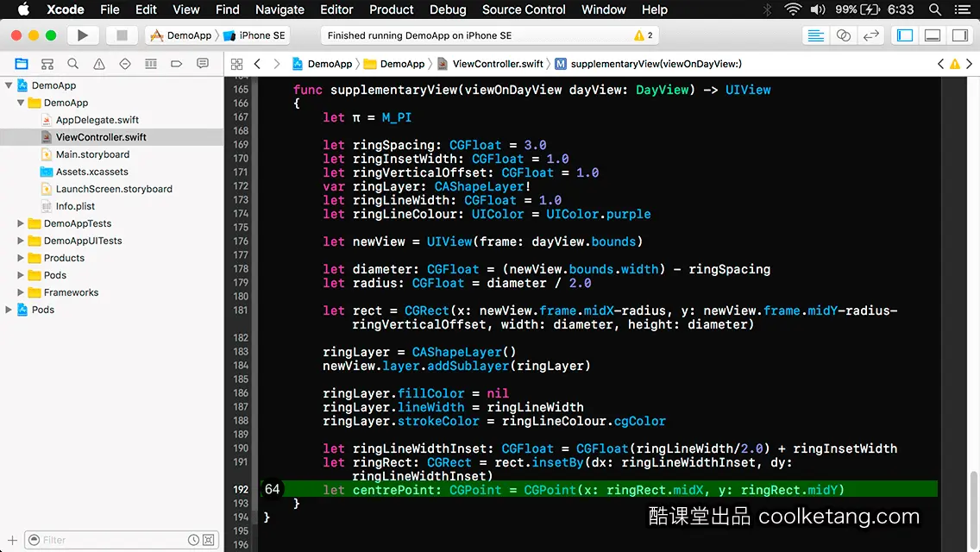Open the related items grid menu

[x=236, y=64]
